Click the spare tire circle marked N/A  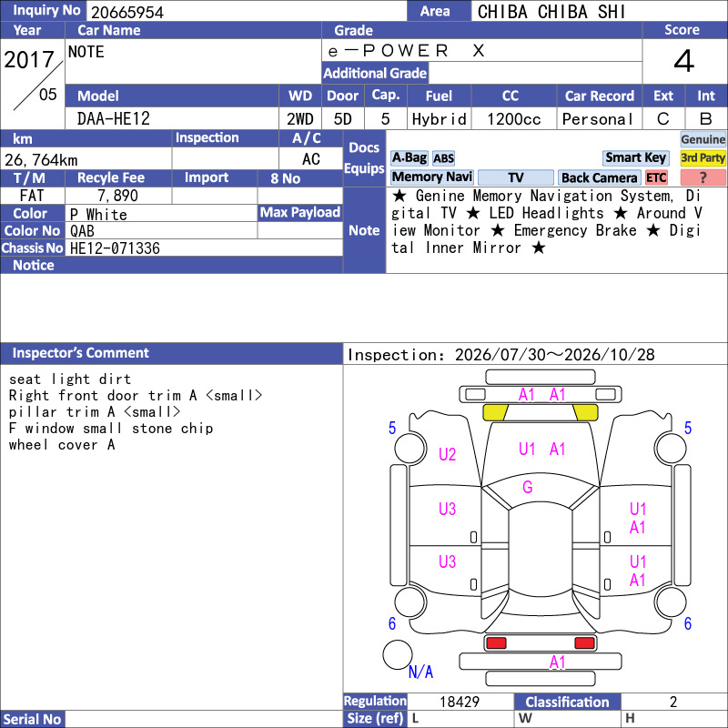(398, 654)
